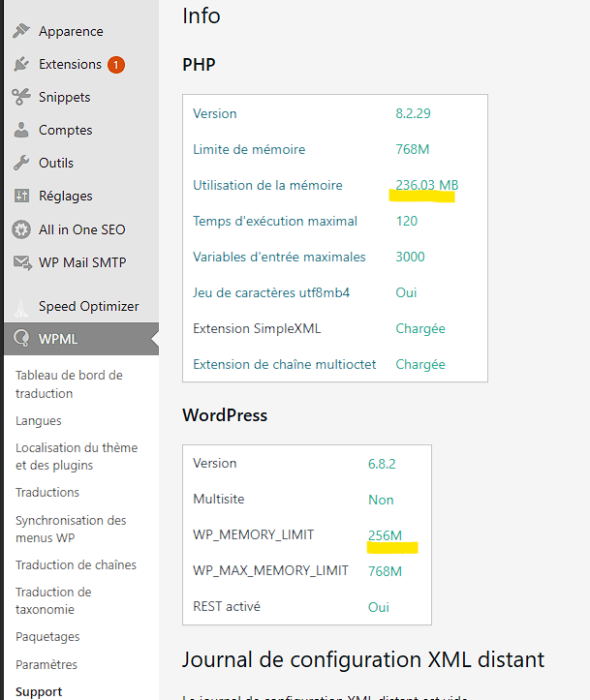This screenshot has width=590, height=700.
Task: Open the Paquetages submenu link
Action: coord(47,637)
